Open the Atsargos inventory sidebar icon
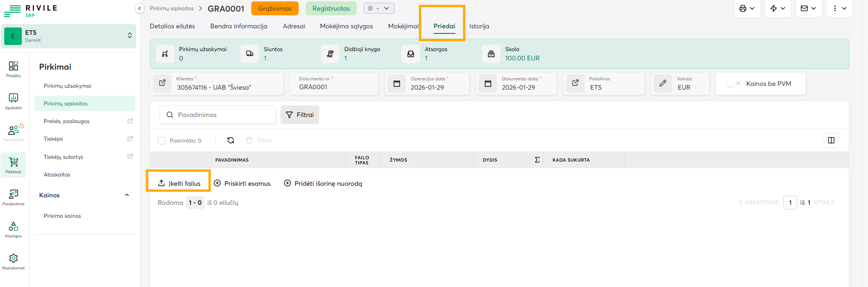 pyautogui.click(x=13, y=229)
